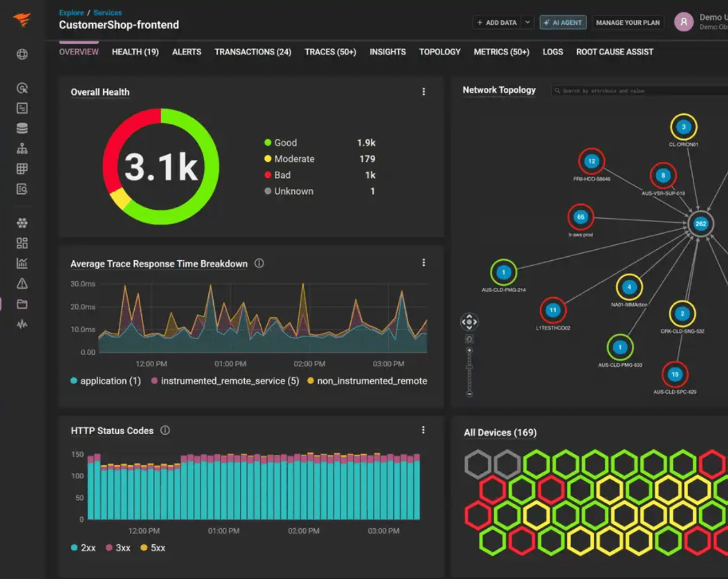Open the hexagon cluster icon in sidebar
The height and width of the screenshot is (579, 728).
[22, 223]
